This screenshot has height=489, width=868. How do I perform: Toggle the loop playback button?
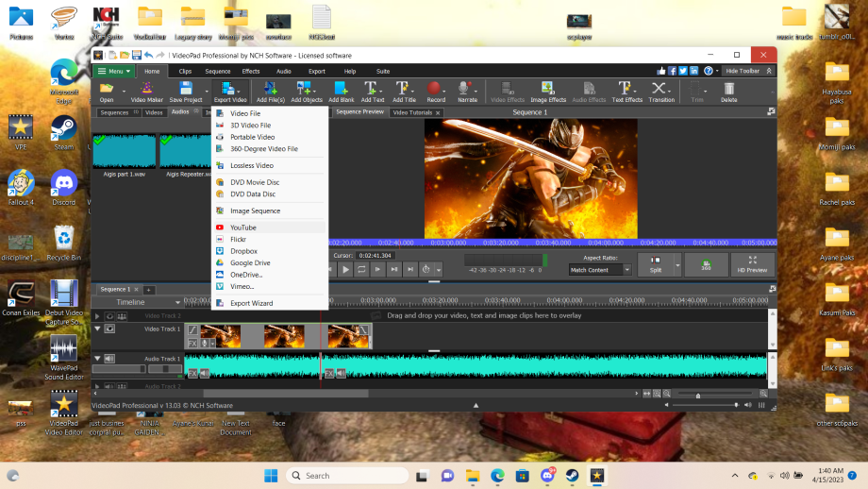[361, 270]
